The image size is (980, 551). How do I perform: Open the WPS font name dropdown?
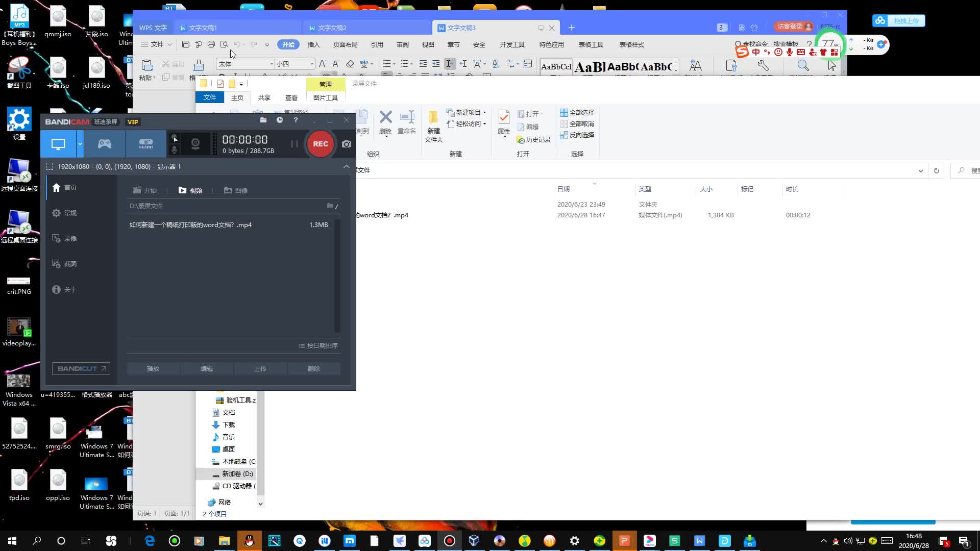coord(272,64)
